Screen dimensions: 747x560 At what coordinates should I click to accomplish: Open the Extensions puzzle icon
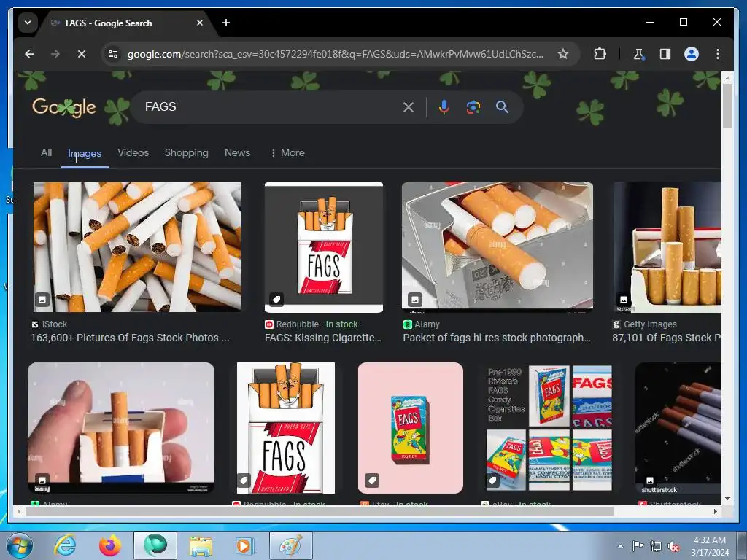pos(600,54)
